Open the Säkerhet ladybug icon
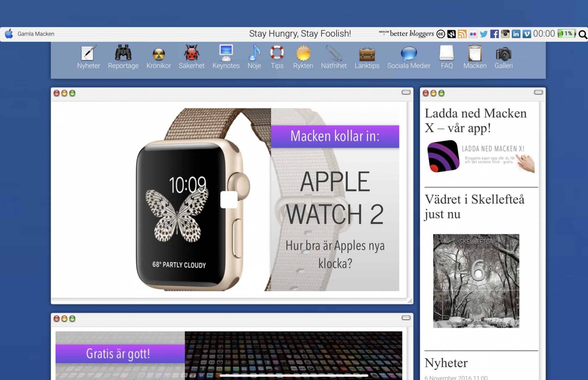The height and width of the screenshot is (380, 588). (x=191, y=53)
